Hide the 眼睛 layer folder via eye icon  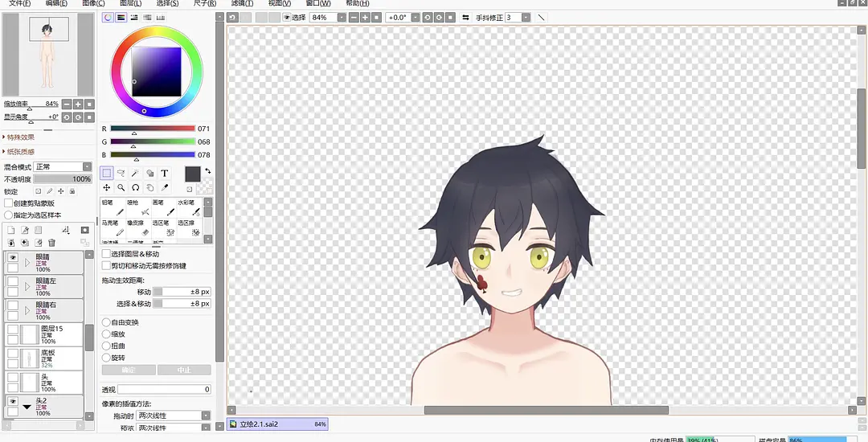13,257
